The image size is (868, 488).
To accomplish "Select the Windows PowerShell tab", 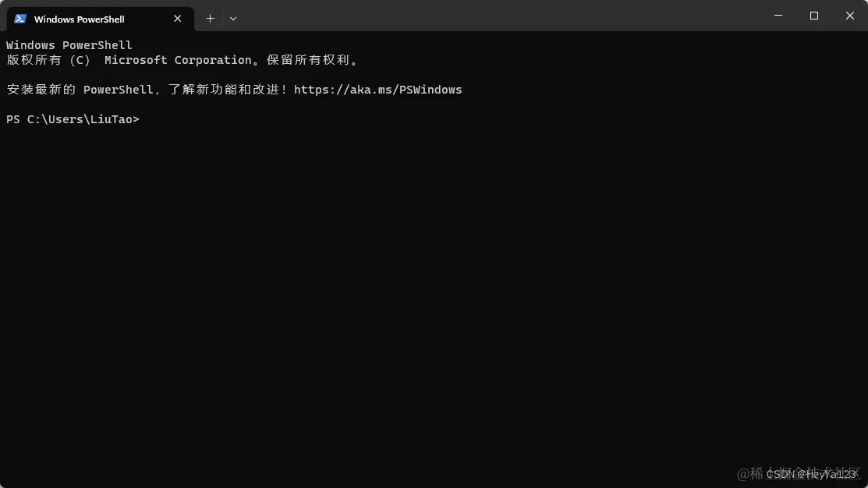I will 94,18.
